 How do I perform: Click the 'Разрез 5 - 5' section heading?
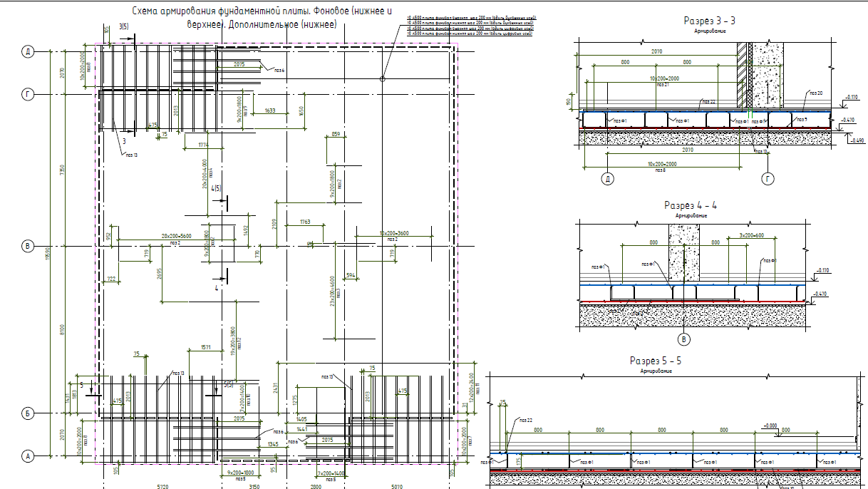(x=656, y=361)
